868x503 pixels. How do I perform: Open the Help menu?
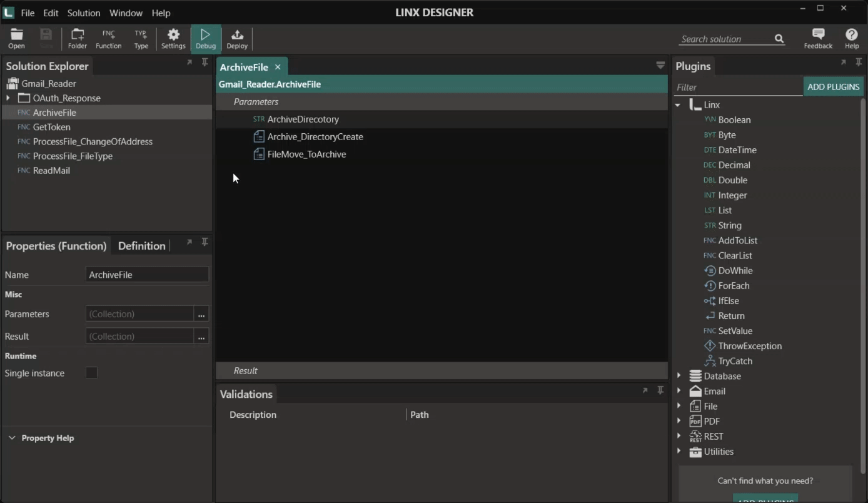coord(161,13)
